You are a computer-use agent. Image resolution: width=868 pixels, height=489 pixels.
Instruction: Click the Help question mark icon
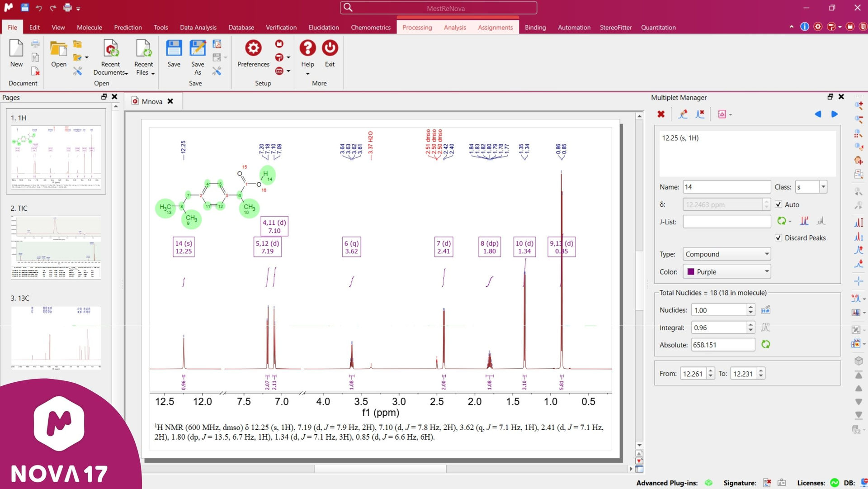point(307,48)
